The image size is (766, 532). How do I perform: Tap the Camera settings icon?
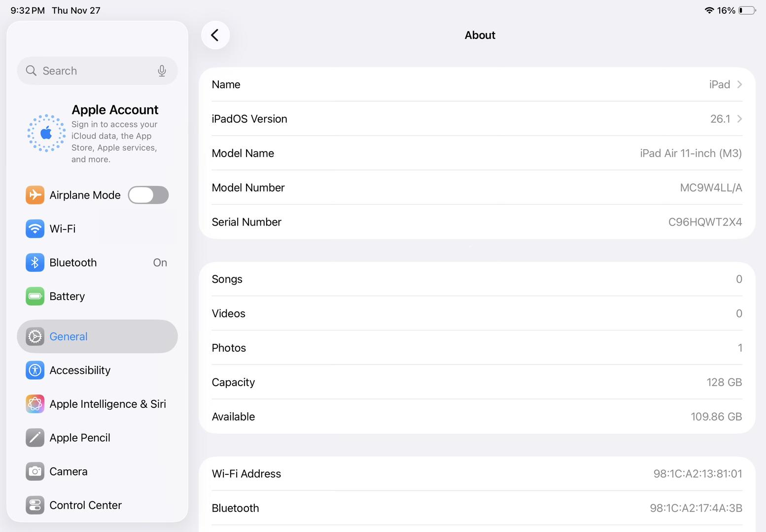35,471
